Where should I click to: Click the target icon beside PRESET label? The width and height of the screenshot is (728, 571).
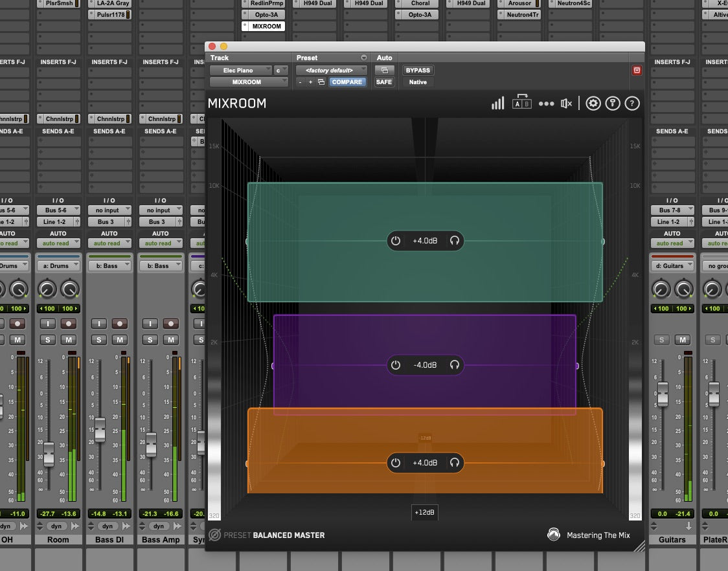(214, 535)
